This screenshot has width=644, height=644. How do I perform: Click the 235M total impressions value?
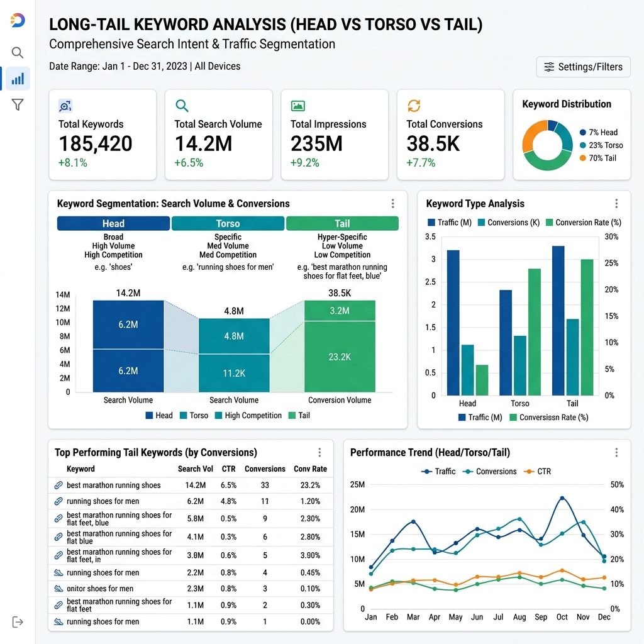316,144
